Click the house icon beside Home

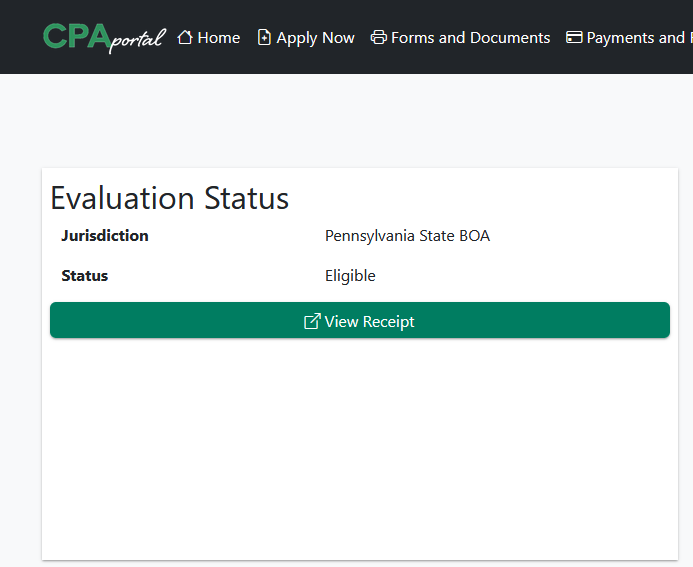click(x=185, y=38)
